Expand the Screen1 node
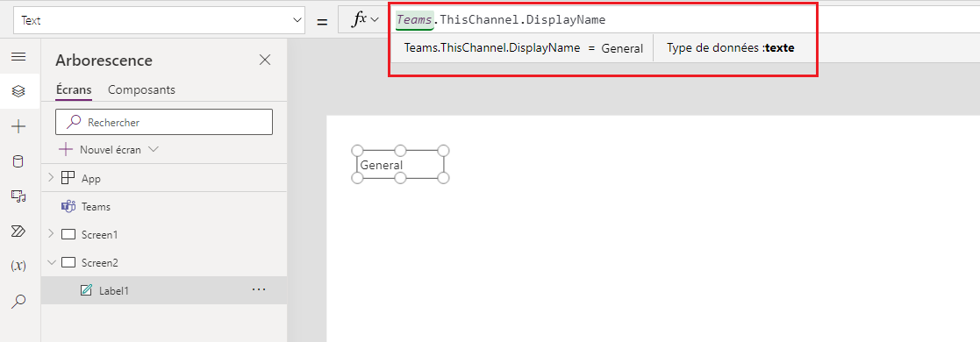980x342 pixels. coord(51,234)
